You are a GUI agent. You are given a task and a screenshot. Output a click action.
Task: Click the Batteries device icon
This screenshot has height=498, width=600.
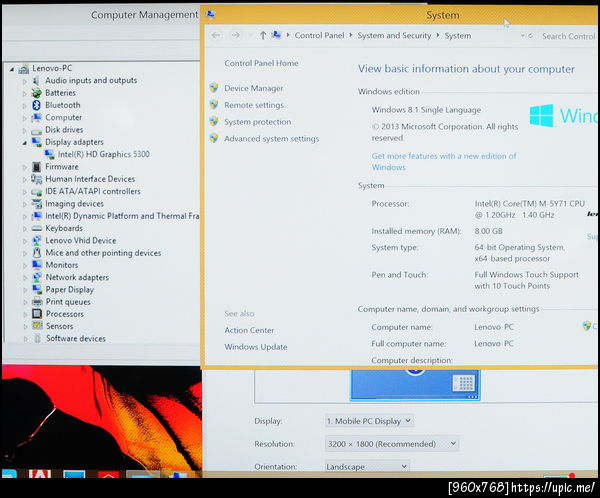(36, 93)
